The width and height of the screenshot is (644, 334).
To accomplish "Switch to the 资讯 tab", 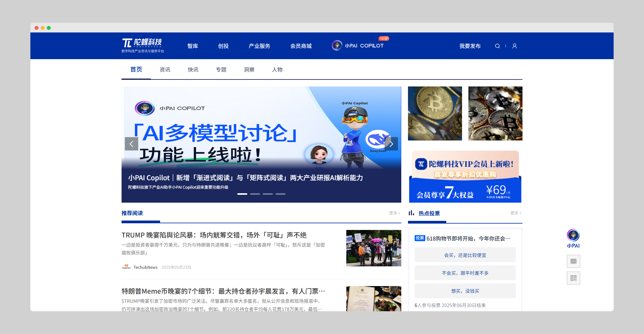I will click(165, 70).
